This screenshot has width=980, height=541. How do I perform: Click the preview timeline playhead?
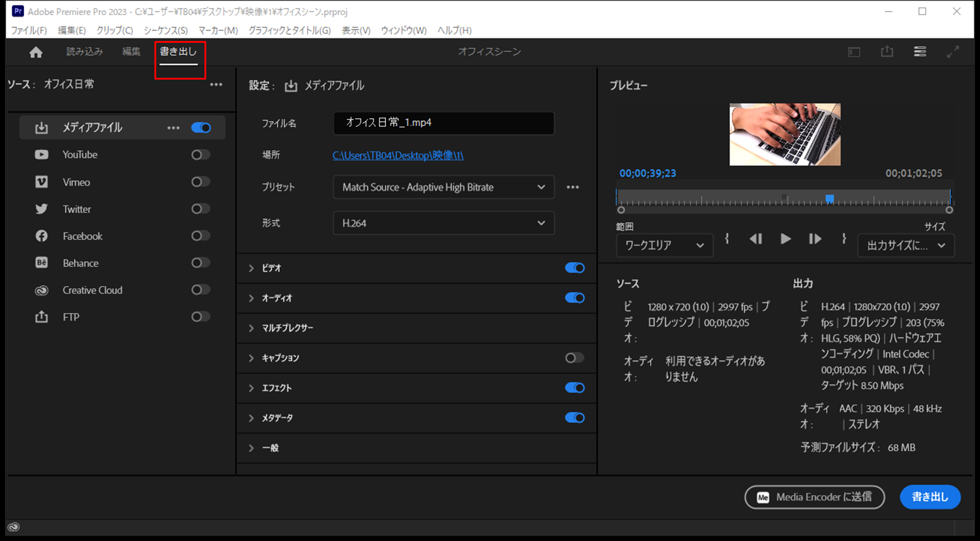(830, 199)
